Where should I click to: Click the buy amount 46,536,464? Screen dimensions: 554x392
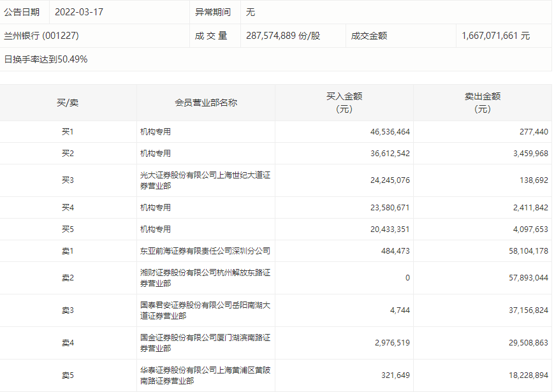[x=390, y=132]
